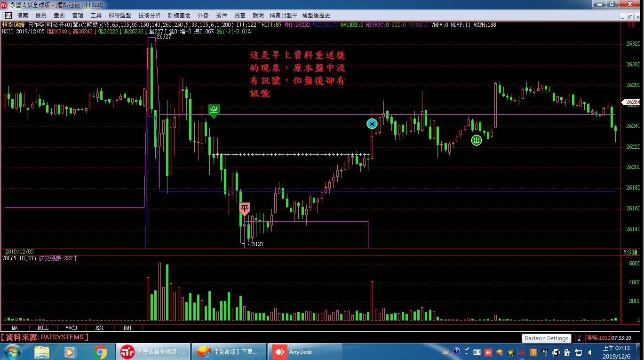Click the green 空 short signal marker
The height and width of the screenshot is (360, 644).
(x=214, y=111)
